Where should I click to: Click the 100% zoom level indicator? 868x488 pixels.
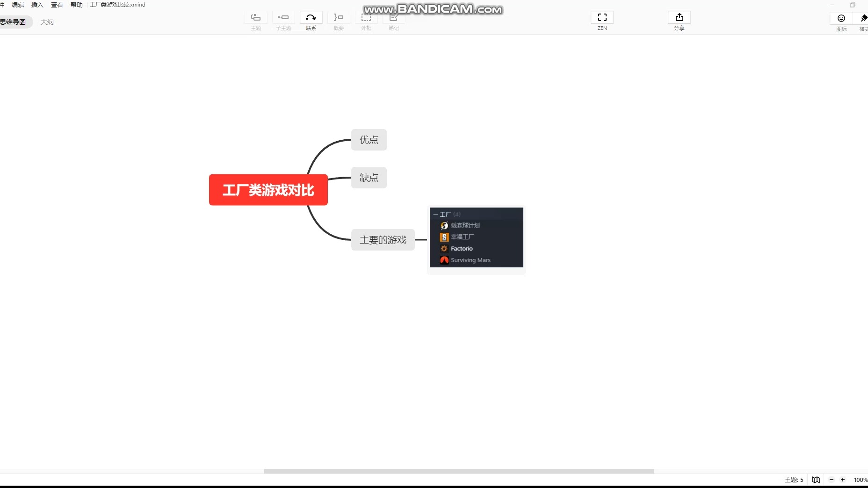coord(861,480)
